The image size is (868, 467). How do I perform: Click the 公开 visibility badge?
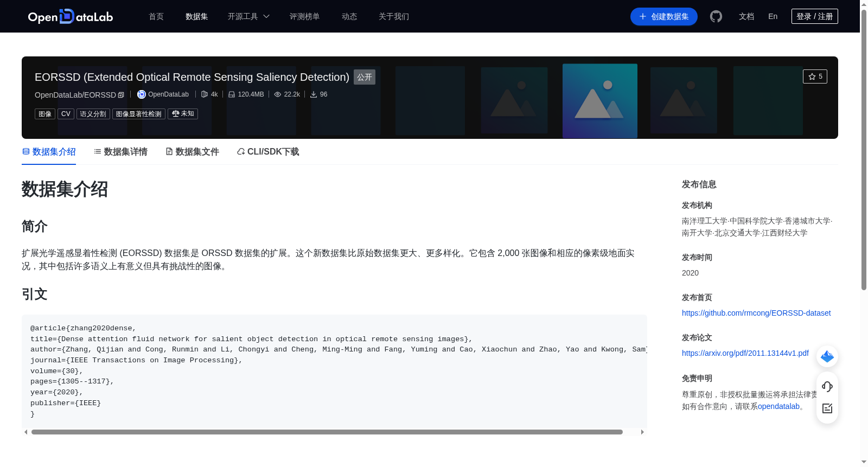365,77
